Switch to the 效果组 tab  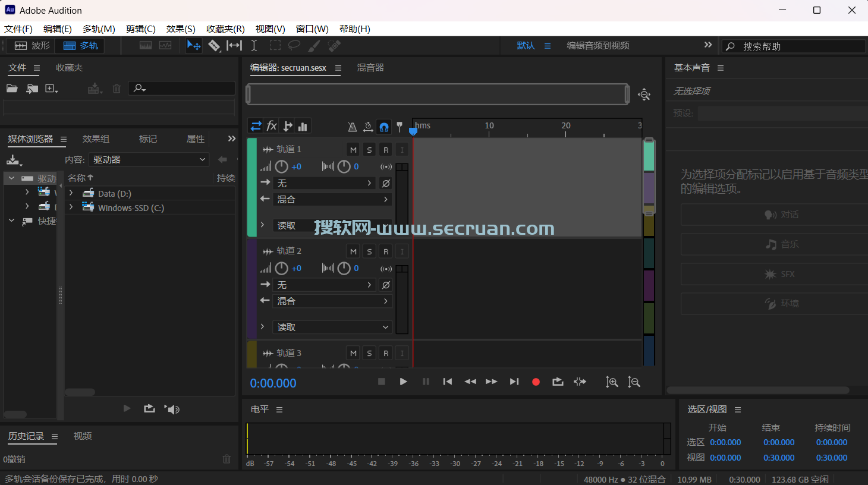96,138
